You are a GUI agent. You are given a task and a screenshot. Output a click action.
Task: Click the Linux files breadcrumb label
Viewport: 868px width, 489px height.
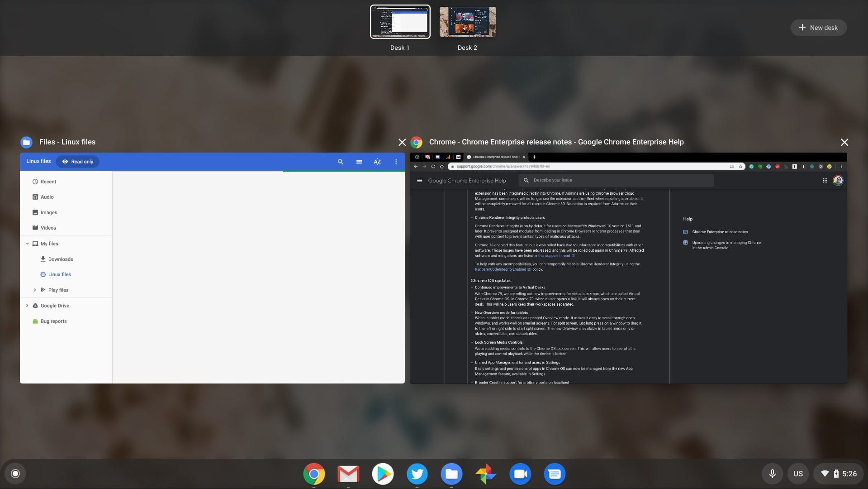tap(38, 161)
